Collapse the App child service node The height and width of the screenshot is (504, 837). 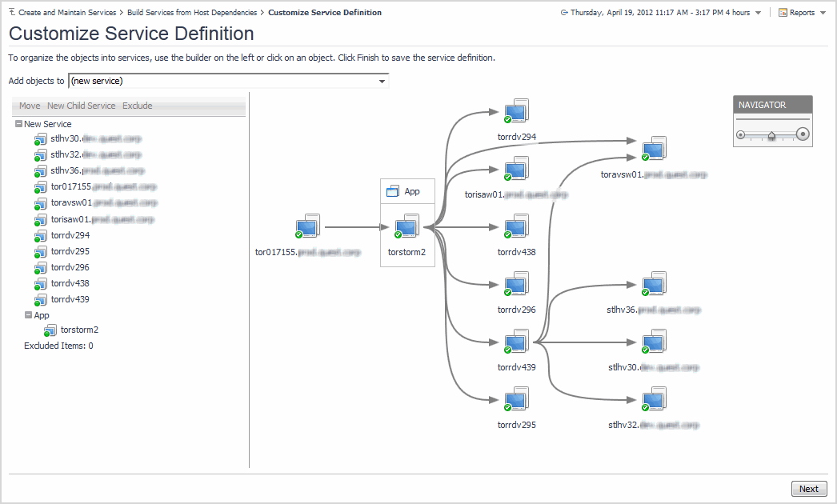click(x=28, y=315)
